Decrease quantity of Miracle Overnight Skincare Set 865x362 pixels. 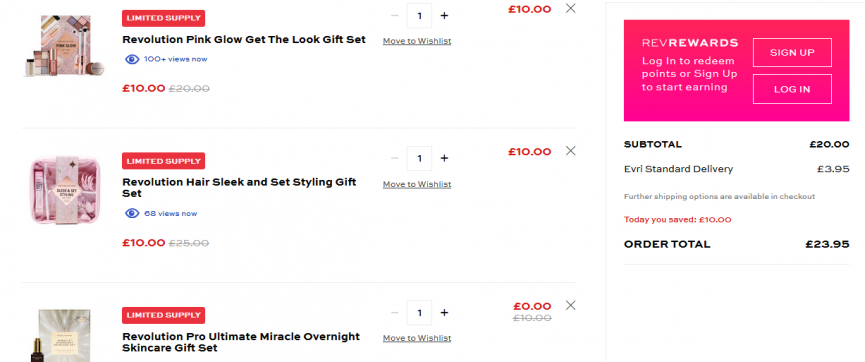(x=394, y=313)
